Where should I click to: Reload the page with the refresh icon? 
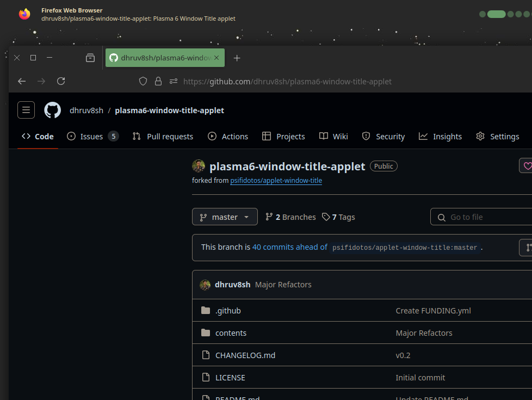[61, 81]
